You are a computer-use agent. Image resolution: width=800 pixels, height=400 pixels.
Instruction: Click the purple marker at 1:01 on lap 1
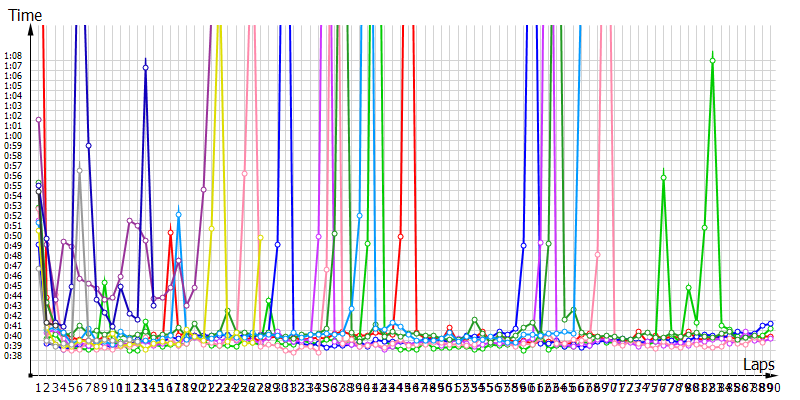coord(39,120)
